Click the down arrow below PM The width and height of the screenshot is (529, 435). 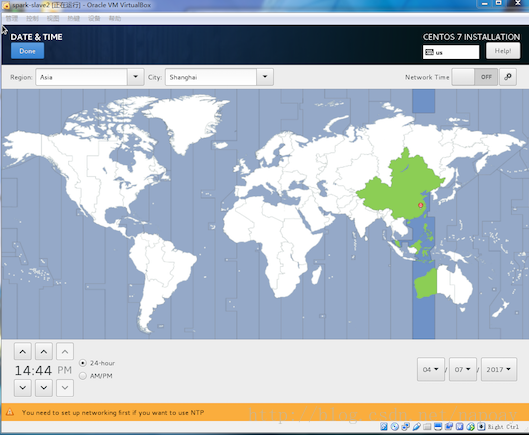tap(65, 388)
